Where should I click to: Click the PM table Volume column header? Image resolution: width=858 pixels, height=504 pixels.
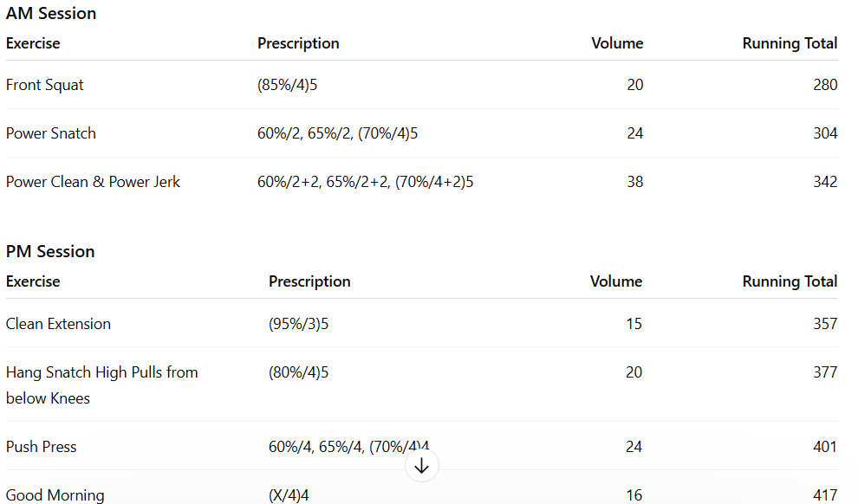point(616,281)
